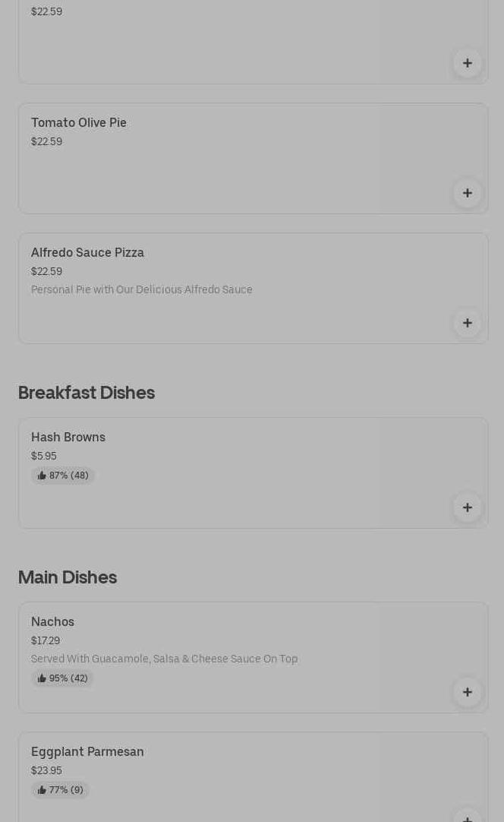Image resolution: width=504 pixels, height=822 pixels.
Task: Open the Alfredo Sauce Pizza item title
Action: [x=87, y=252]
